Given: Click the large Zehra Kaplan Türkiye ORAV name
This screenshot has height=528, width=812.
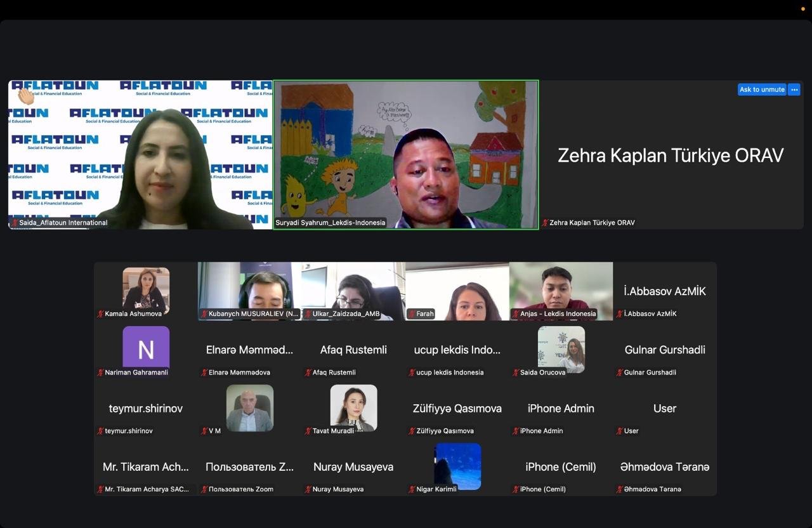Looking at the screenshot, I should pyautogui.click(x=671, y=155).
